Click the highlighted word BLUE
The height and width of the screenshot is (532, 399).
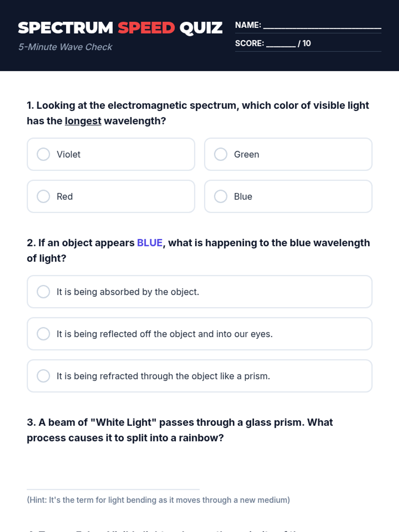[150, 243]
